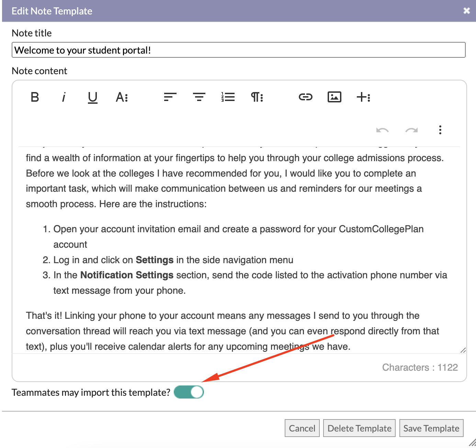
Task: Open the paragraph format options
Action: [x=257, y=97]
